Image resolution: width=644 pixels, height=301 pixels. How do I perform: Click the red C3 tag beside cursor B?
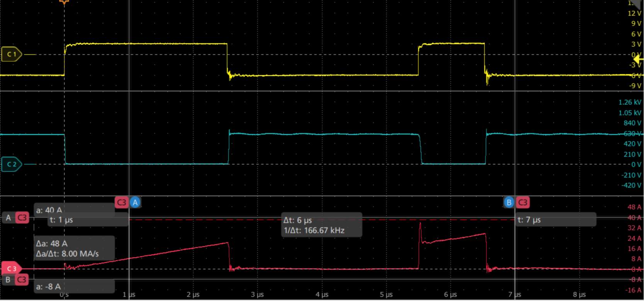click(523, 202)
